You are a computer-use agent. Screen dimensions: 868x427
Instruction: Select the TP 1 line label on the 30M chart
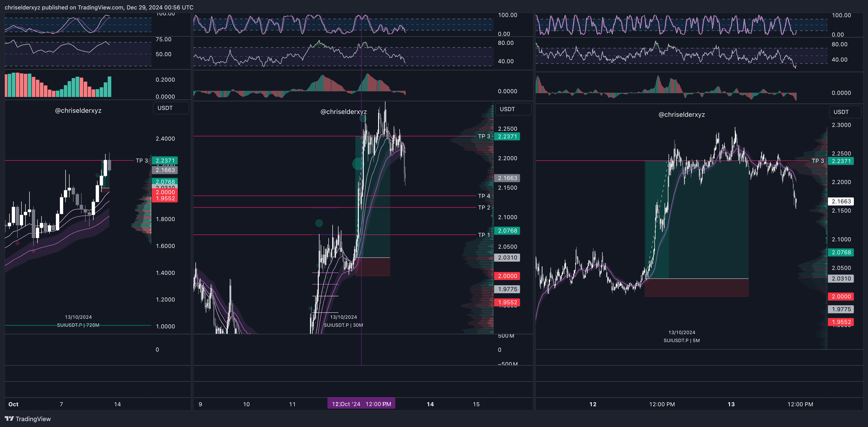484,235
